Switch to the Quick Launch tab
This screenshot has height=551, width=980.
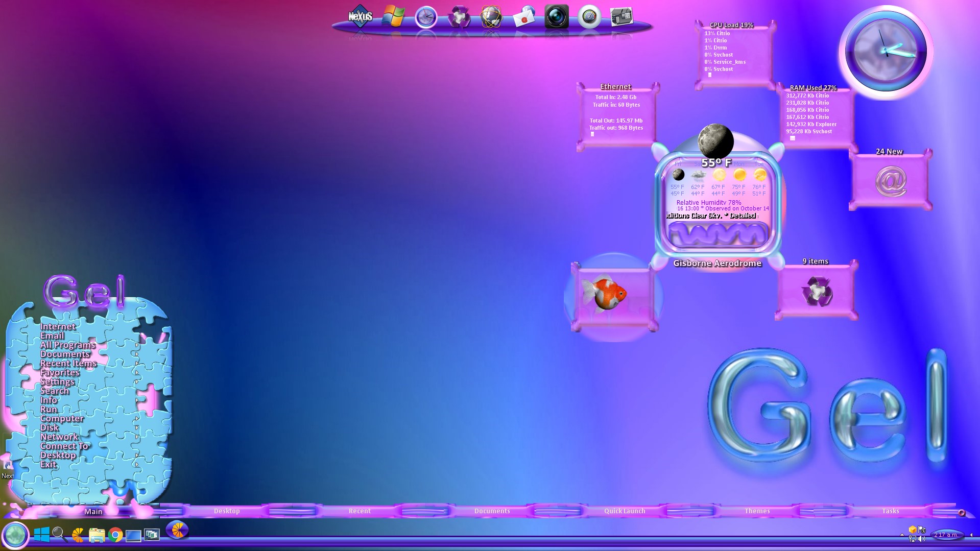coord(625,511)
